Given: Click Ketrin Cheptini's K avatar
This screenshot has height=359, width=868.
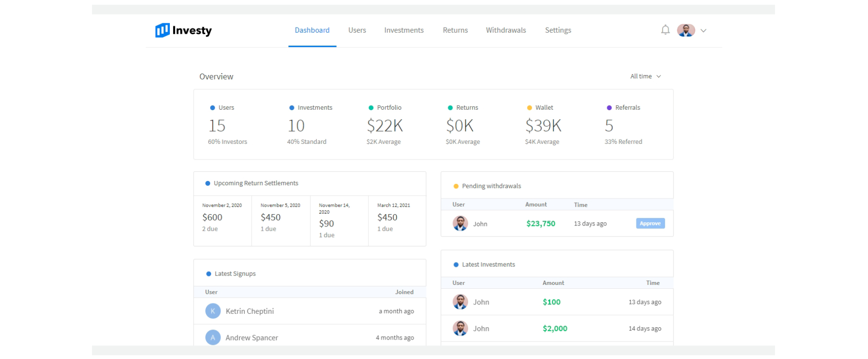Looking at the screenshot, I should (x=213, y=312).
